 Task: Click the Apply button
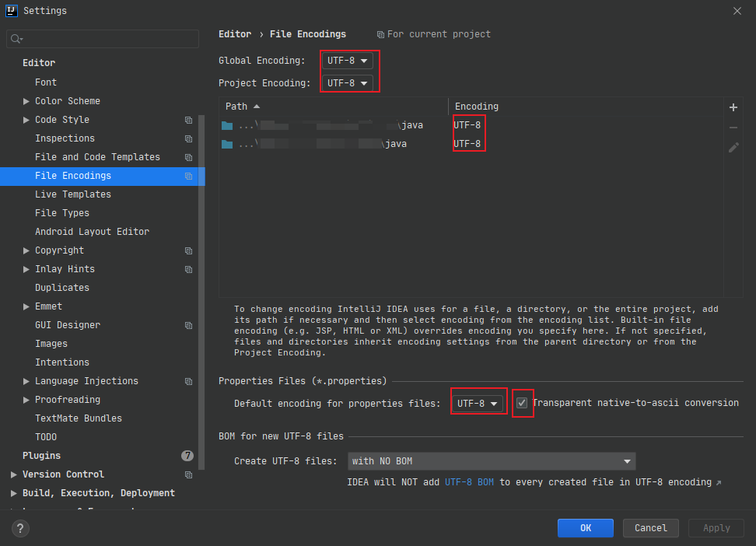716,528
